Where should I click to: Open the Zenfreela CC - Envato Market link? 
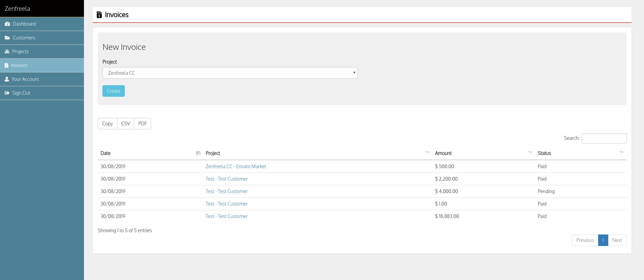(x=236, y=166)
